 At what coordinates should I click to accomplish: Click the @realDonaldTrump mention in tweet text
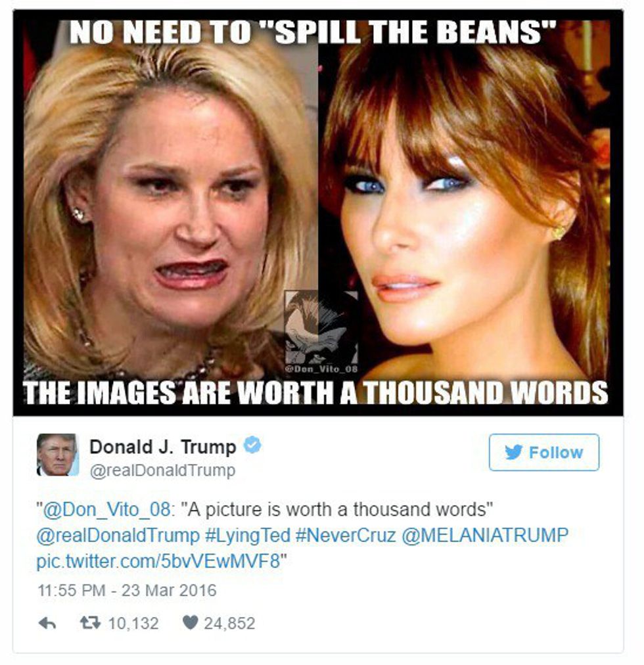tap(118, 536)
